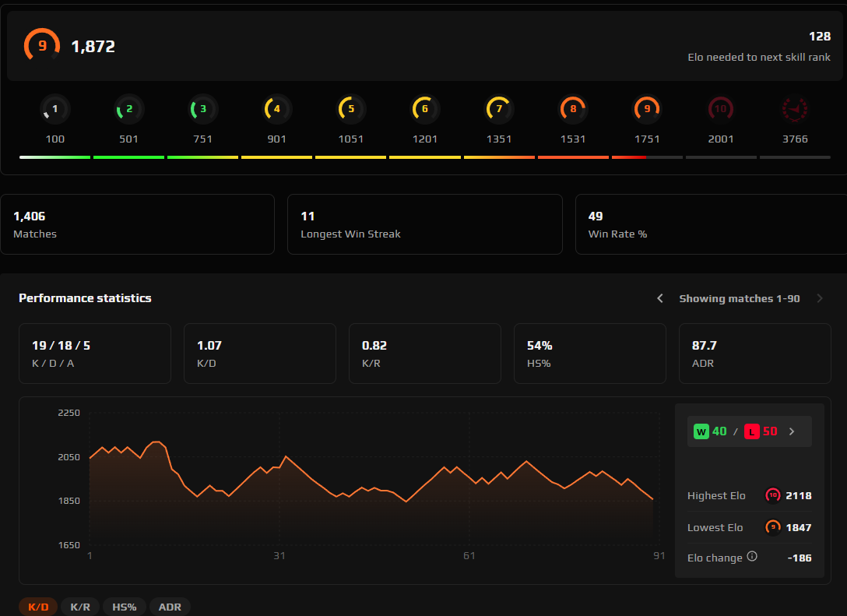The width and height of the screenshot is (847, 616).
Task: Click the level 9 partial progress bar
Action: pos(647,157)
